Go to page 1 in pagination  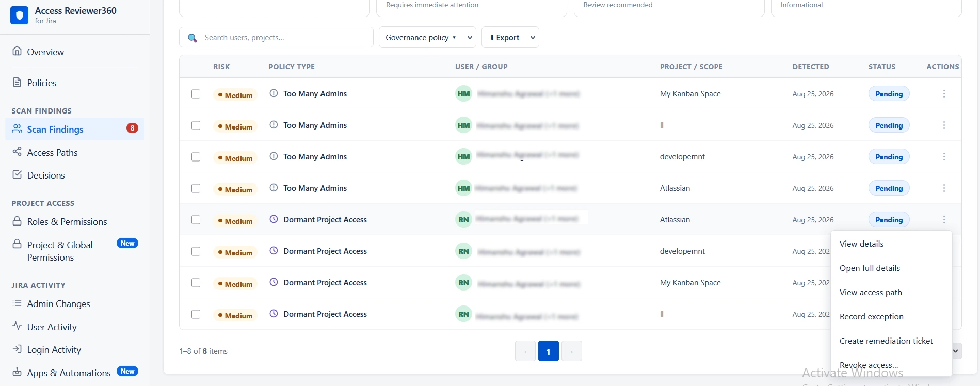(x=548, y=351)
